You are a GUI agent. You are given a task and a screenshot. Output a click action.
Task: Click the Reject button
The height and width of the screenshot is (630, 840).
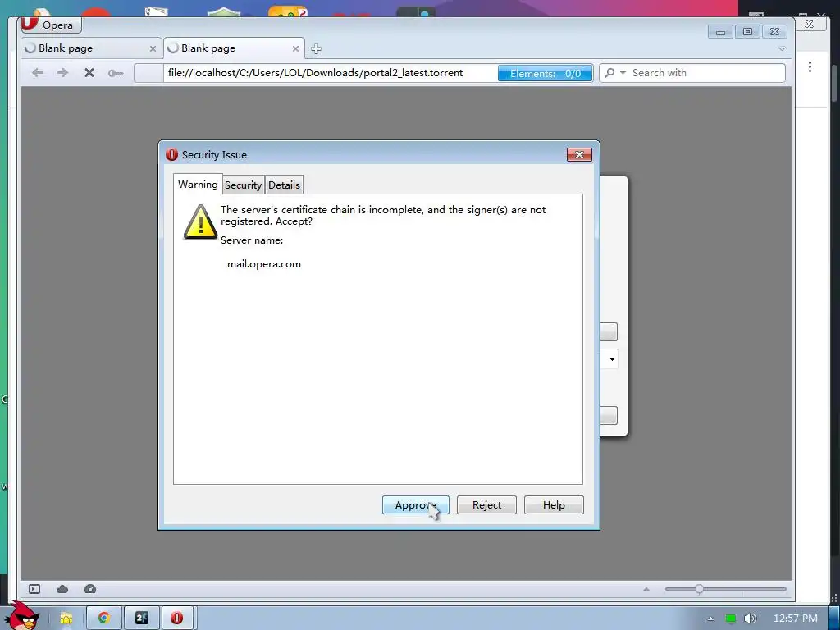[x=486, y=504]
